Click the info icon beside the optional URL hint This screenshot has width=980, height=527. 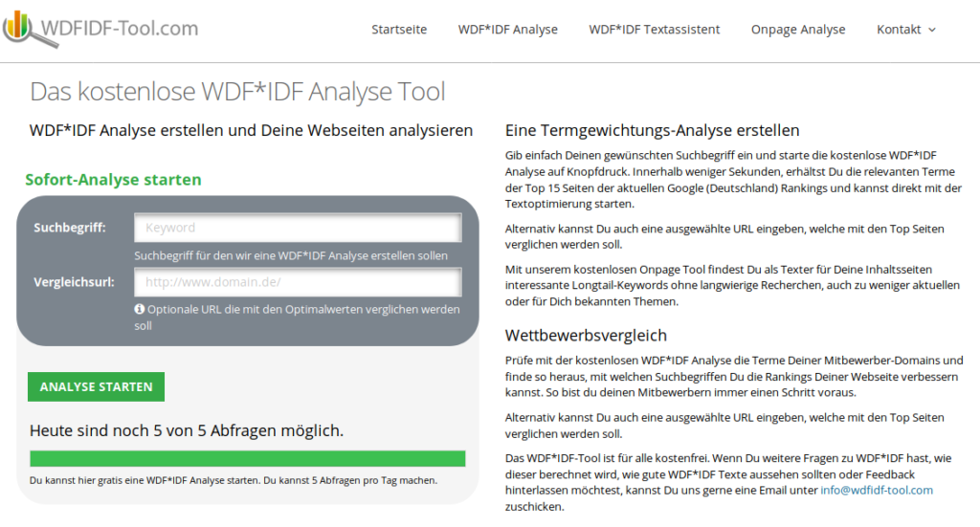click(140, 310)
